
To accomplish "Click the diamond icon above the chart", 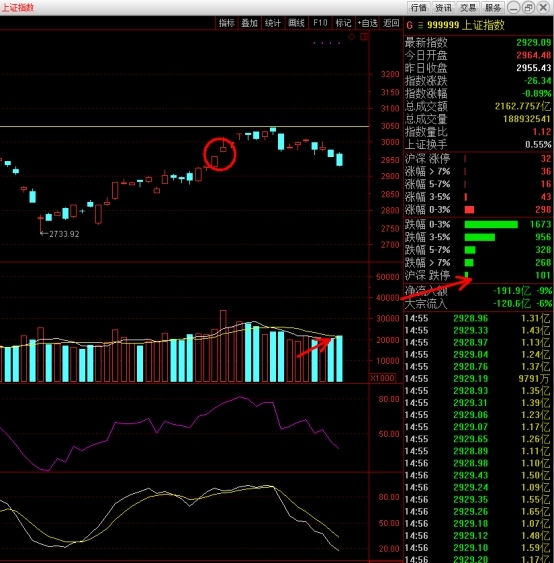I will point(352,37).
